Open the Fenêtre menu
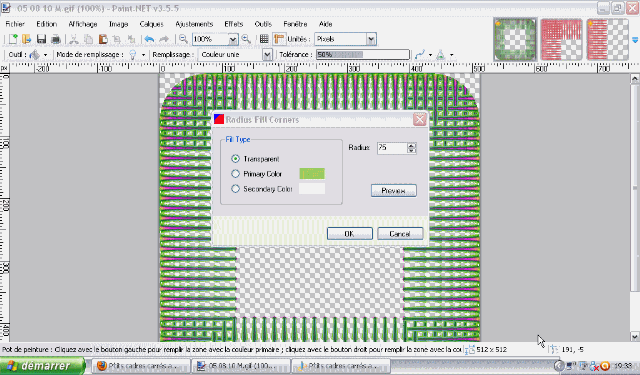The height and width of the screenshot is (375, 640). tap(295, 24)
